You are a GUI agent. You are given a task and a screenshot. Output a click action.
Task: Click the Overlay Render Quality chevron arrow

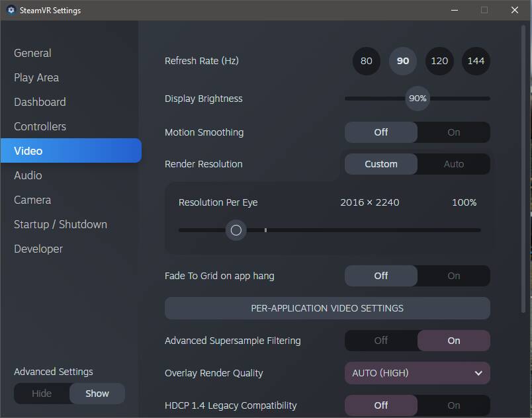(478, 373)
